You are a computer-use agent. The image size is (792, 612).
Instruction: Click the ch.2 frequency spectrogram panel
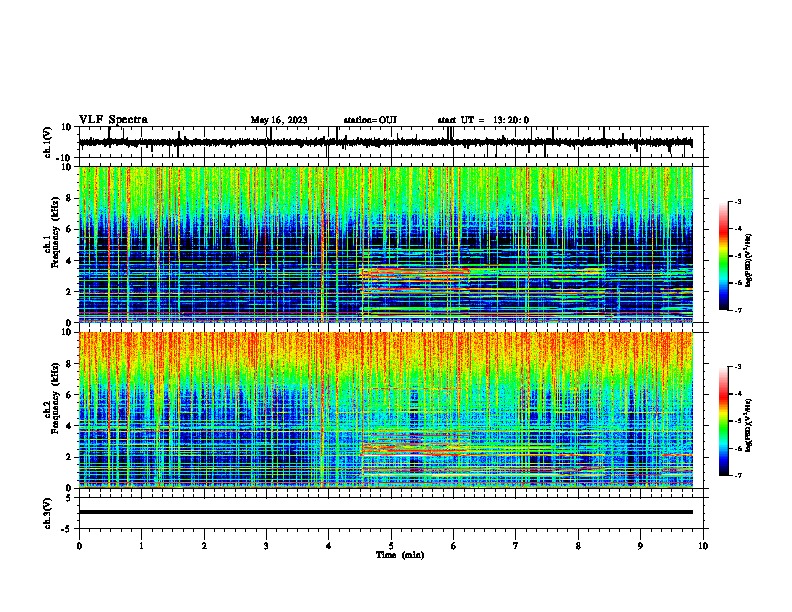point(393,410)
